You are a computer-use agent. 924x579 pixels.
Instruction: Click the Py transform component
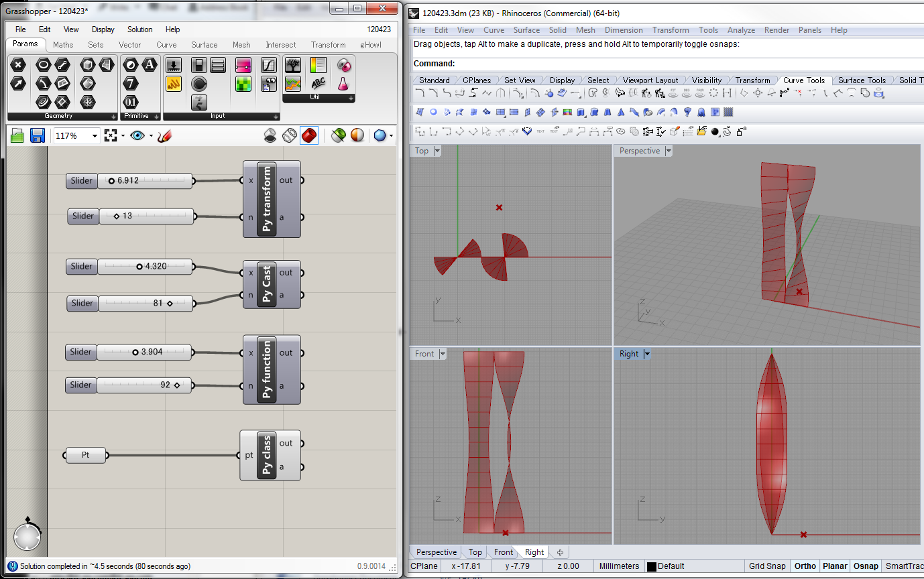click(x=267, y=199)
